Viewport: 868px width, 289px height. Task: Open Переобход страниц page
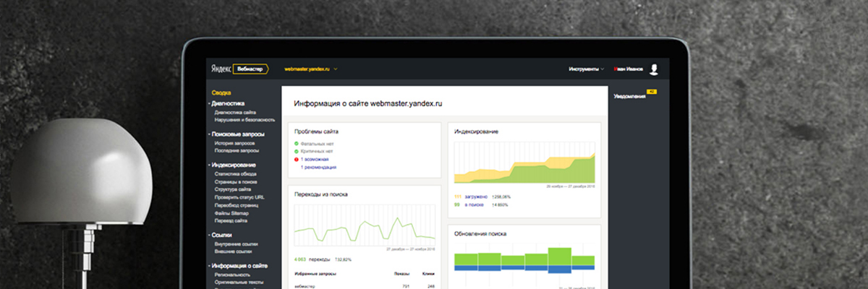(236, 205)
